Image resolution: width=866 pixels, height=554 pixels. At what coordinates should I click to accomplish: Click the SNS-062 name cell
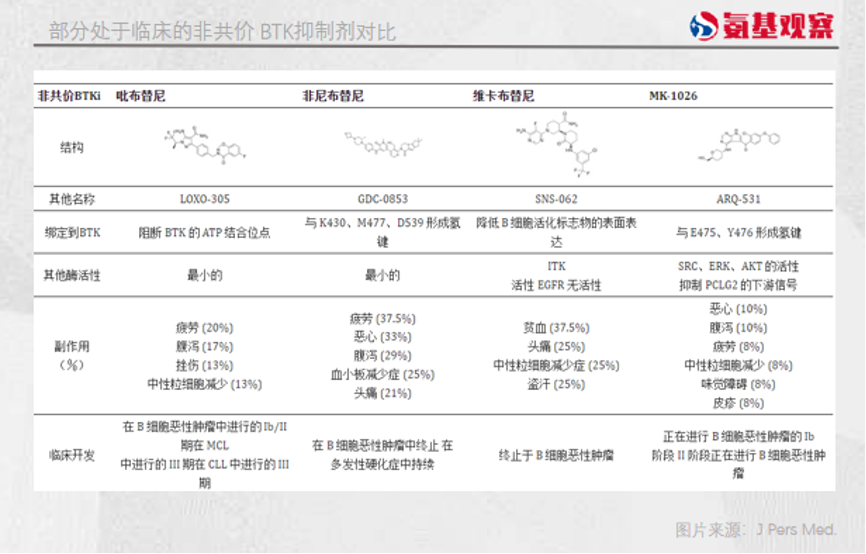(x=555, y=199)
